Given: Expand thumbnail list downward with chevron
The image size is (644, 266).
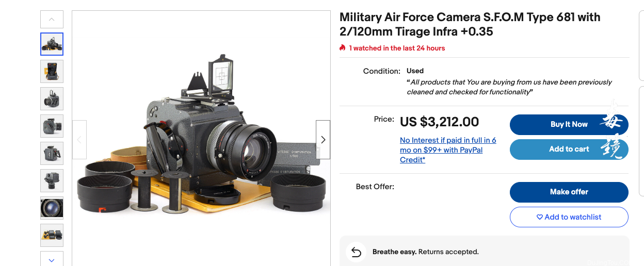Looking at the screenshot, I should coord(52,259).
